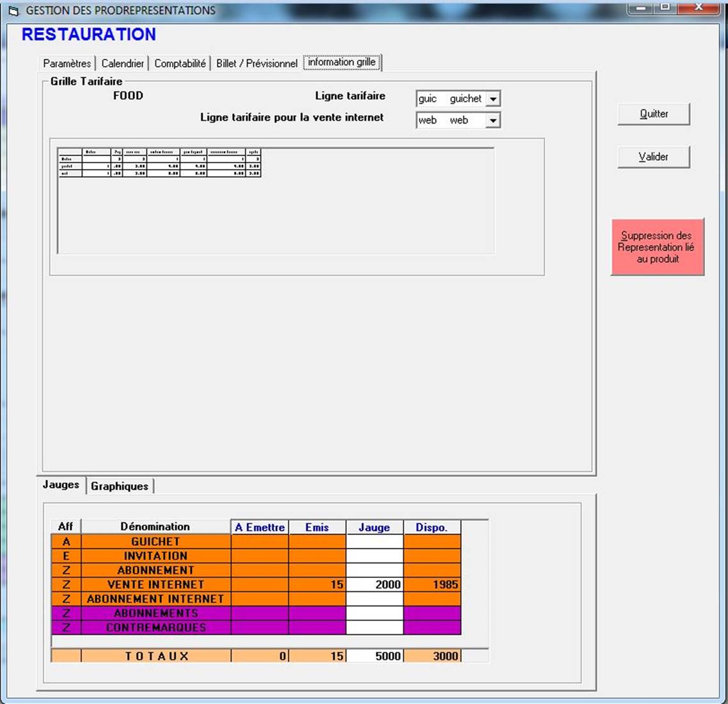Click the total Dispo value 3000
728x704 pixels.
(432, 656)
